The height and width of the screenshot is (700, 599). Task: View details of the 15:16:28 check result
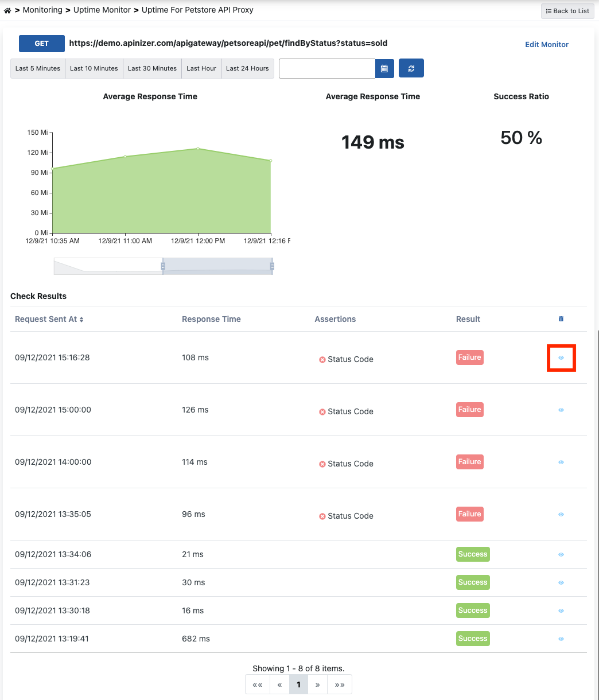(561, 358)
